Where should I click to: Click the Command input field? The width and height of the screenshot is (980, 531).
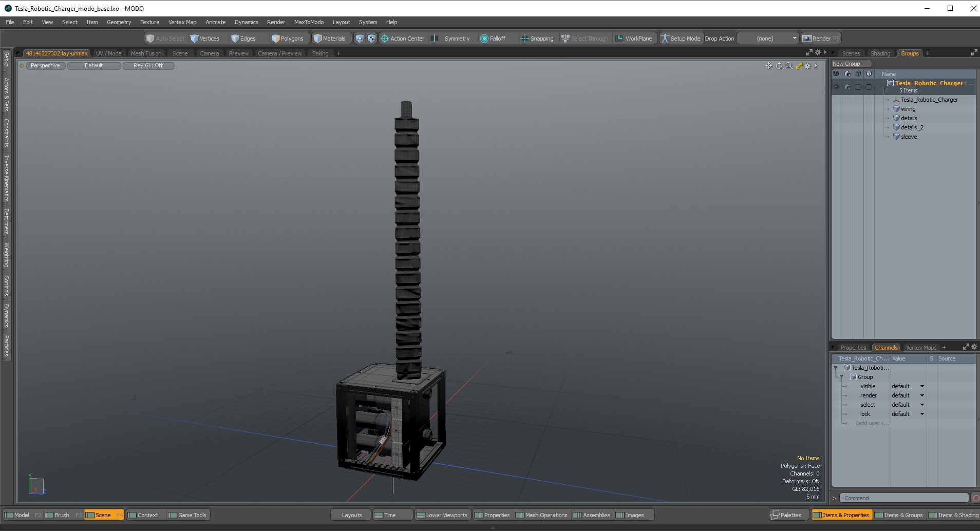point(904,498)
